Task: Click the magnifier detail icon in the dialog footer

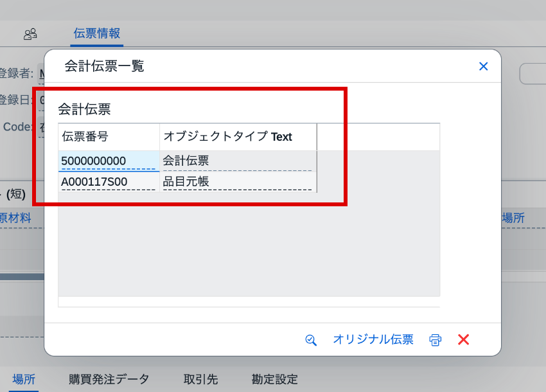Action: 311,340
